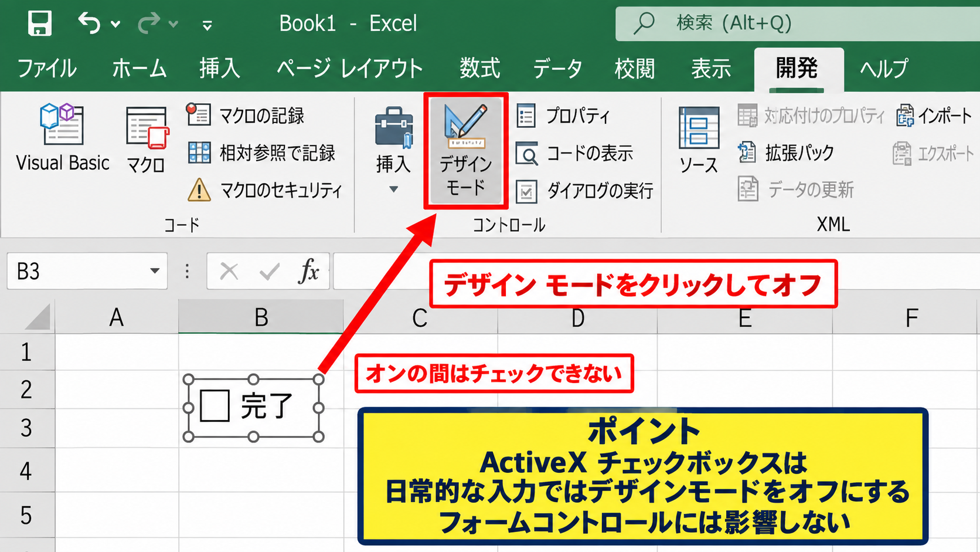Viewport: 980px width, 552px height.
Task: Open Customize Quick Access Toolbar menu
Action: point(207,25)
